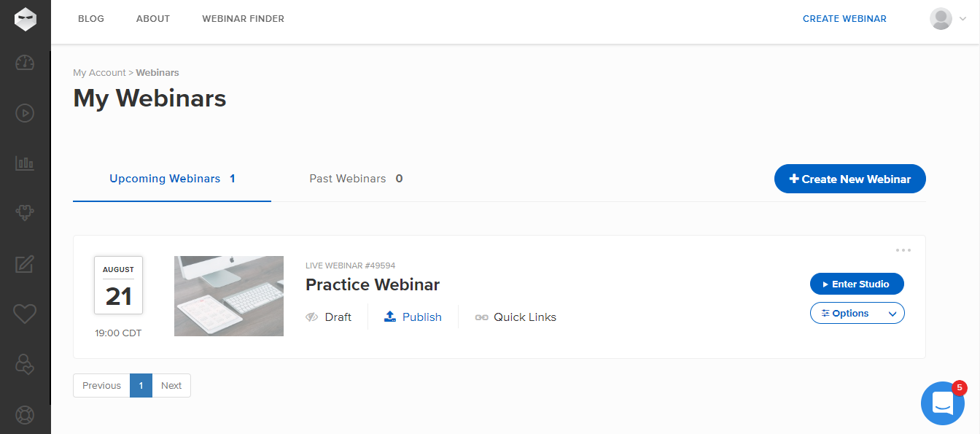Screen dimensions: 980x434
Task: Open the user avatar account menu
Action: pos(948,19)
